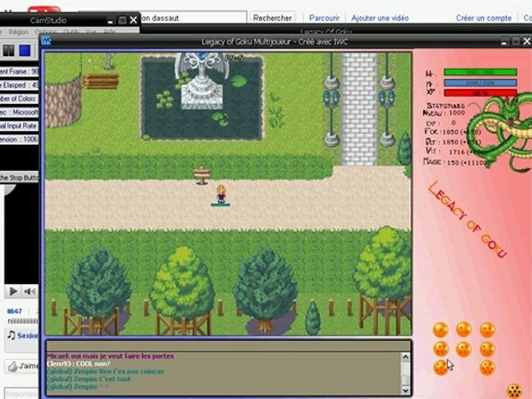
Task: Open the lib47 user link
Action: [x=14, y=311]
